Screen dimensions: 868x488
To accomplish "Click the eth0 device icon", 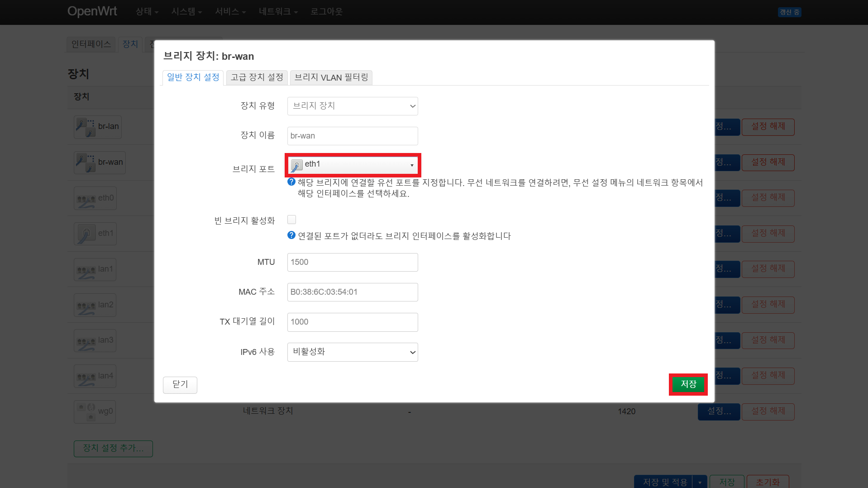I will click(x=86, y=198).
